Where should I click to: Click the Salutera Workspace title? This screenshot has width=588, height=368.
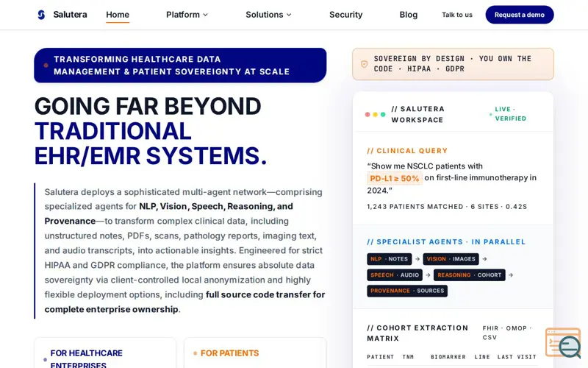(x=417, y=115)
